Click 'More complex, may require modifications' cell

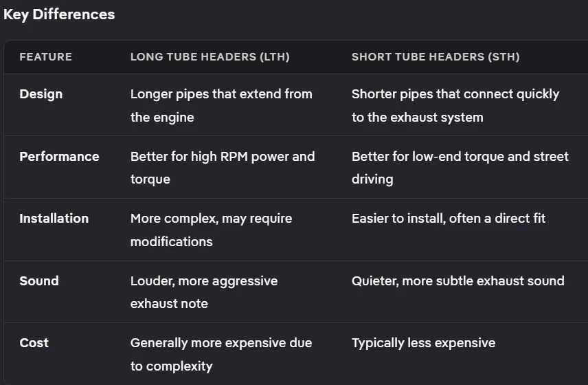[x=211, y=230]
